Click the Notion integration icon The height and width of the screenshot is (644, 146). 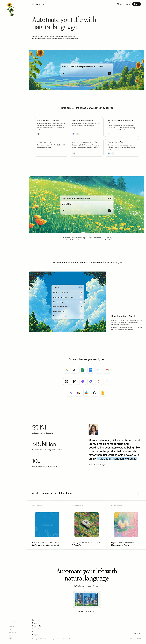[75, 381]
